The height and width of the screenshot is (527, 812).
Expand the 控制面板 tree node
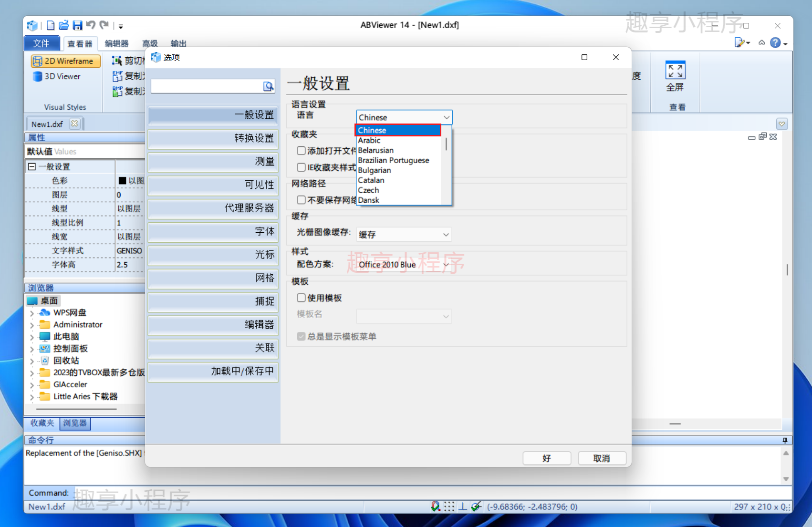[32, 349]
